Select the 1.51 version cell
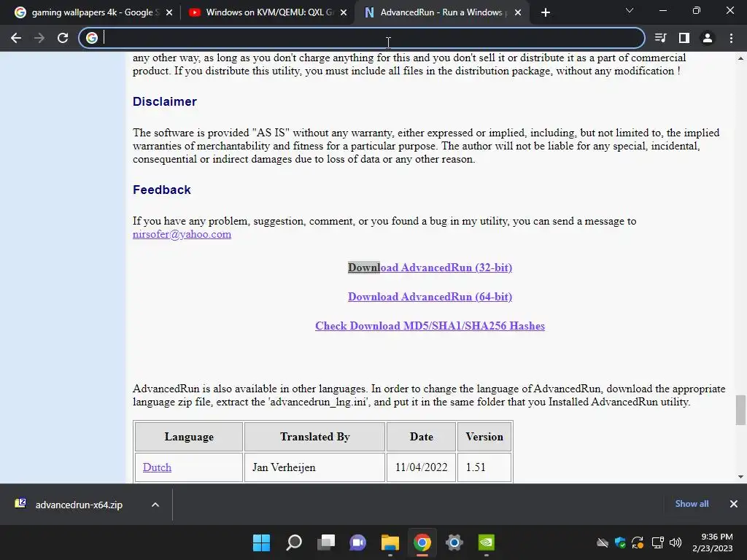Image resolution: width=747 pixels, height=560 pixels. 484,467
